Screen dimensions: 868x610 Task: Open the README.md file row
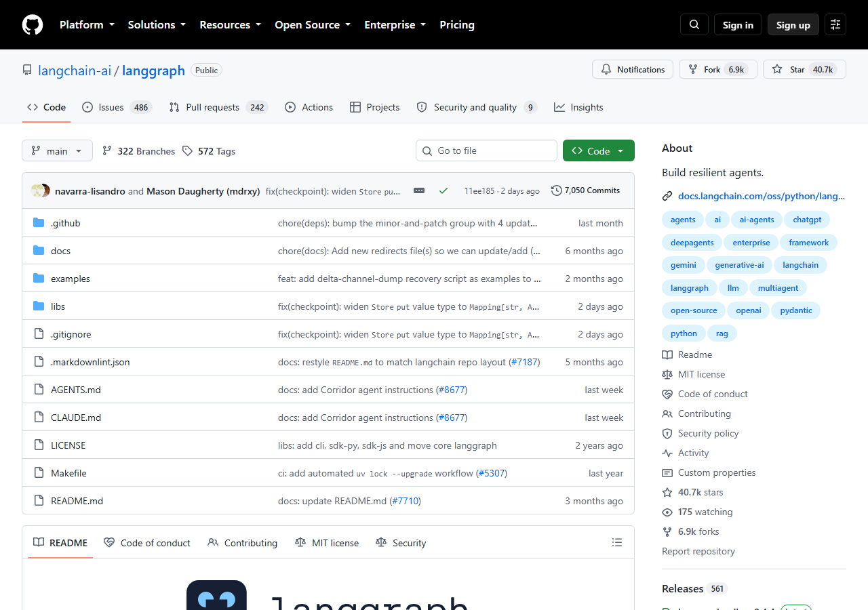(328, 501)
